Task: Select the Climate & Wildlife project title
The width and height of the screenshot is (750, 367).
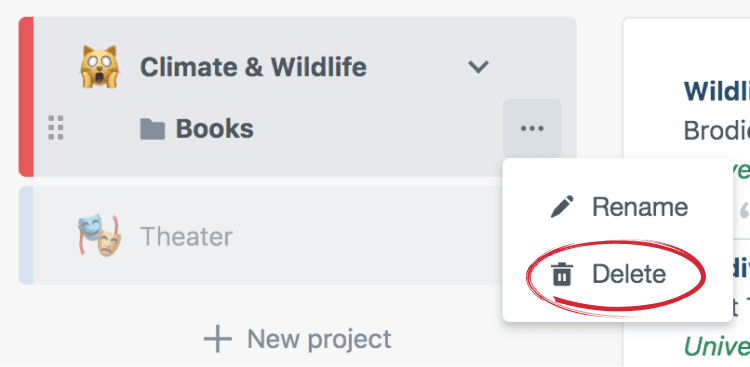Action: (253, 67)
